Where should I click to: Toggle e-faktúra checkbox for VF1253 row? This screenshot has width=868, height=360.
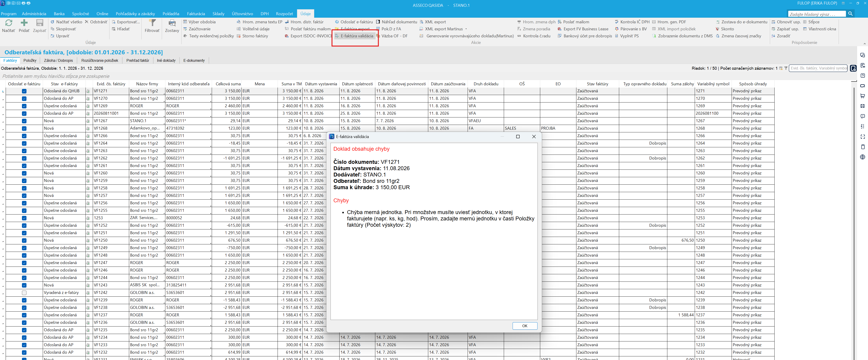click(24, 218)
